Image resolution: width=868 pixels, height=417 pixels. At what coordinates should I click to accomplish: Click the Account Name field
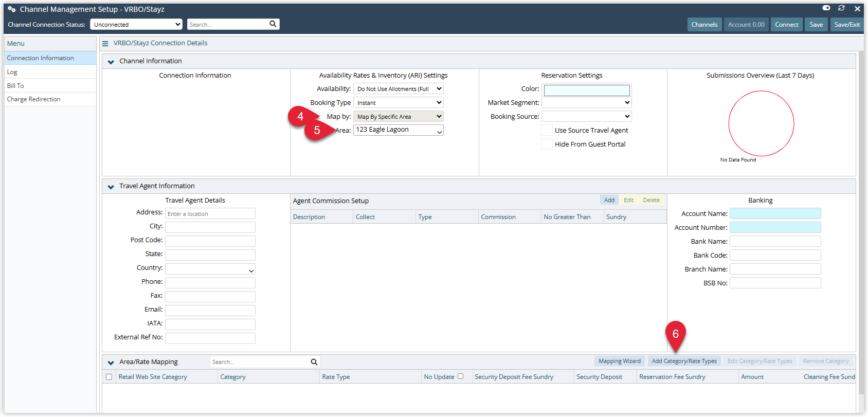click(x=775, y=213)
